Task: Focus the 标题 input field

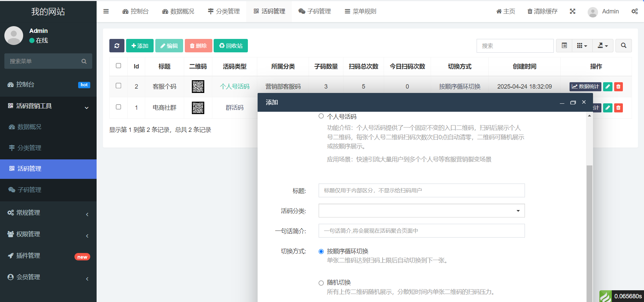Action: (x=422, y=190)
